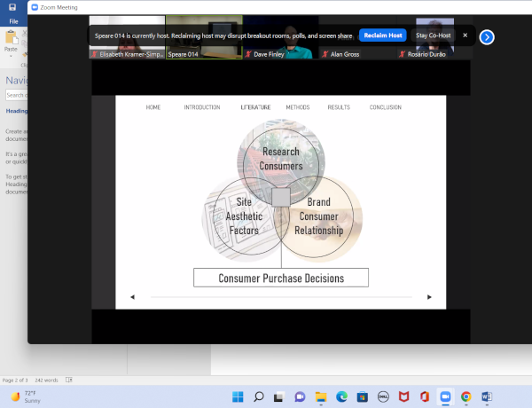This screenshot has height=408, width=532.
Task: Dismiss the host notification banner
Action: (465, 35)
